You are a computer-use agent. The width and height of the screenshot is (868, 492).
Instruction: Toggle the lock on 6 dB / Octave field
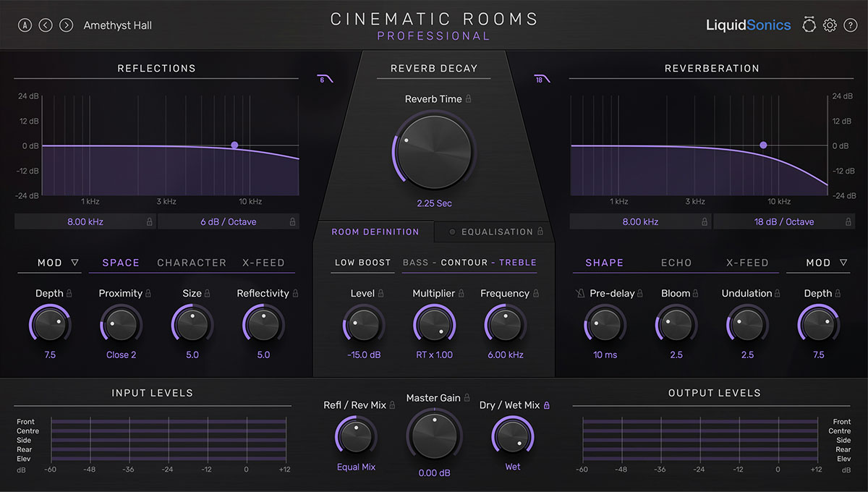click(x=292, y=222)
